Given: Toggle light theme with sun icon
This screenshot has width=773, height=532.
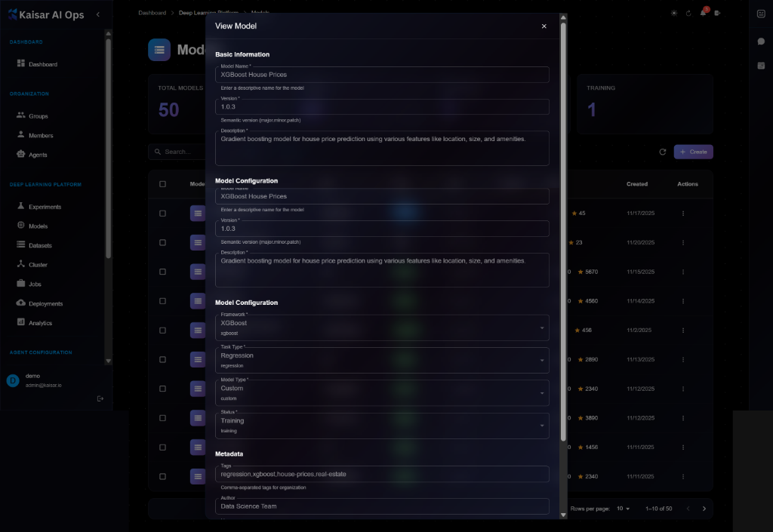Looking at the screenshot, I should (x=673, y=13).
